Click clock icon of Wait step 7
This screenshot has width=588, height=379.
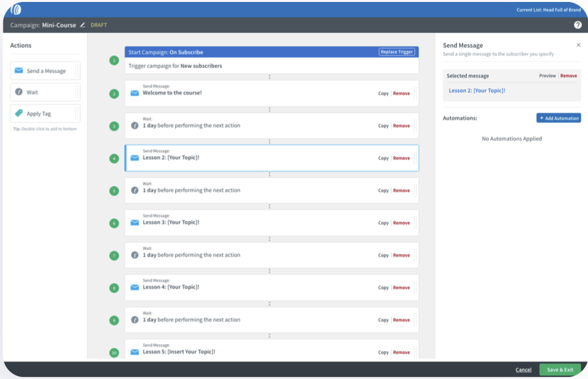point(135,255)
